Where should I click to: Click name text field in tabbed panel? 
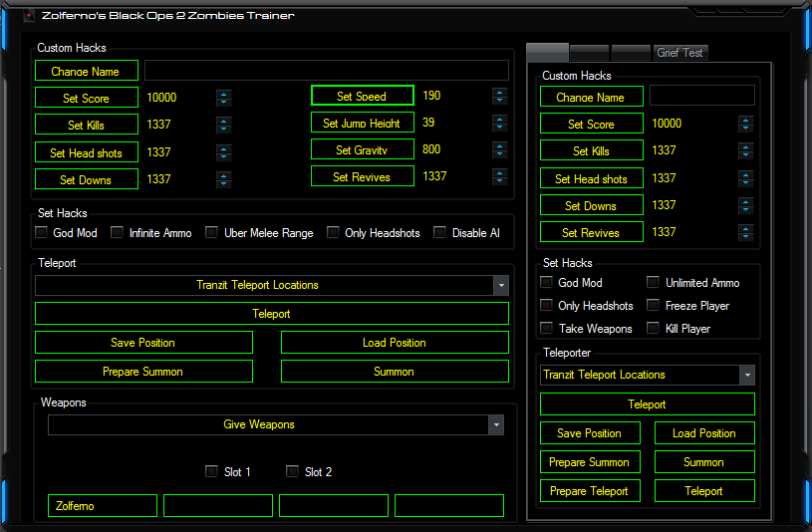click(x=702, y=96)
